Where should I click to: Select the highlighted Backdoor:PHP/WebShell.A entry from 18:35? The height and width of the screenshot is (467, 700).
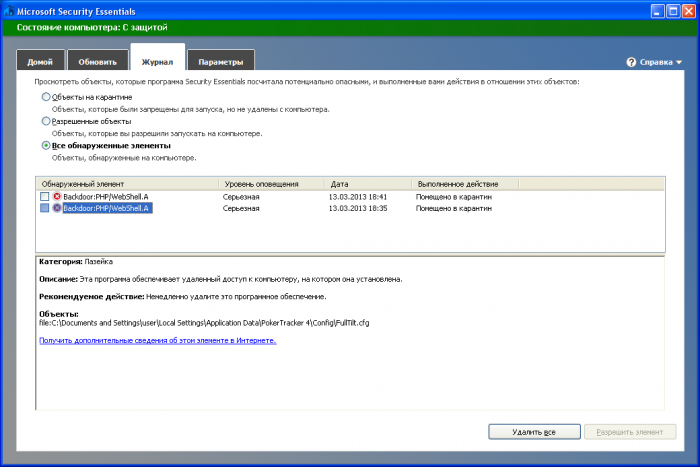[x=107, y=208]
